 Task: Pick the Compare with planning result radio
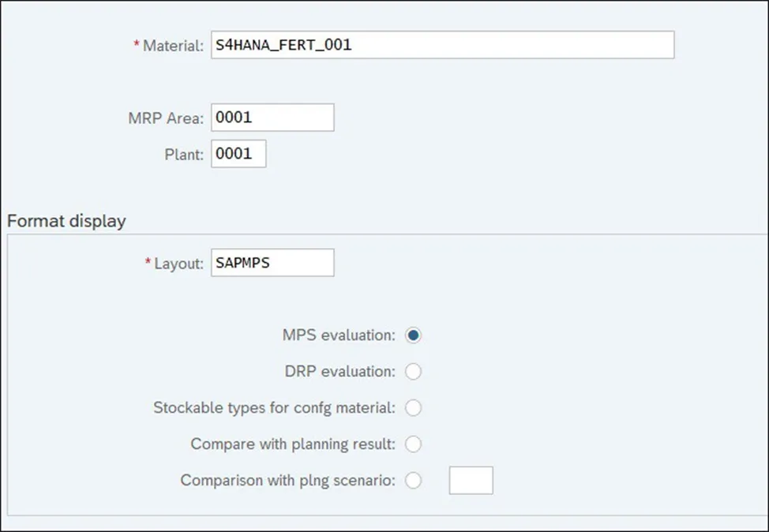pos(413,444)
